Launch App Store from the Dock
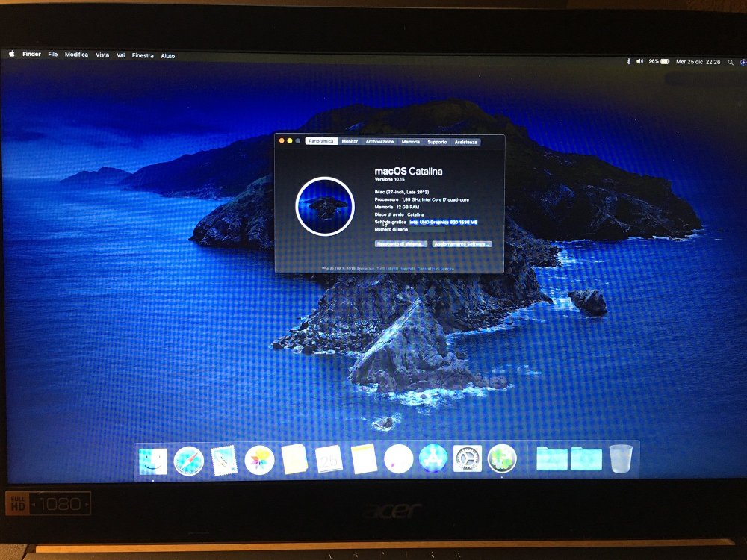Screen dimensions: 747x560 tap(433, 458)
